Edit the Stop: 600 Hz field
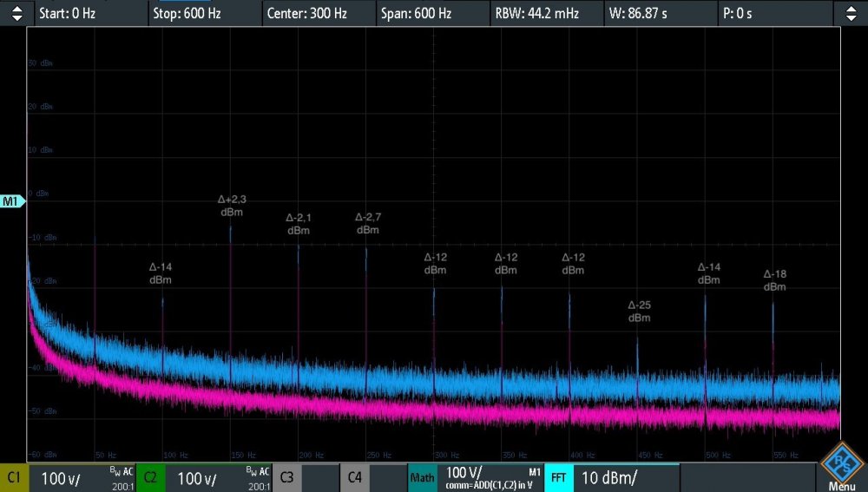868x492 pixels. coord(204,14)
